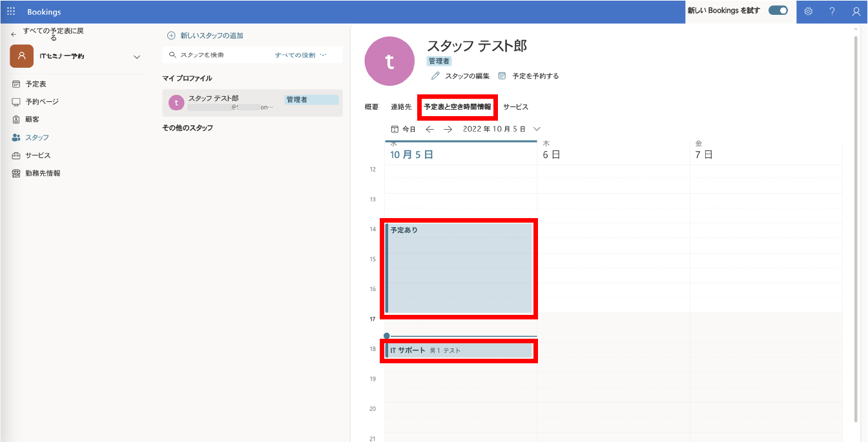This screenshot has height=442, width=868.
Task: Expand the 2022年10月5日 date picker
Action: point(537,129)
